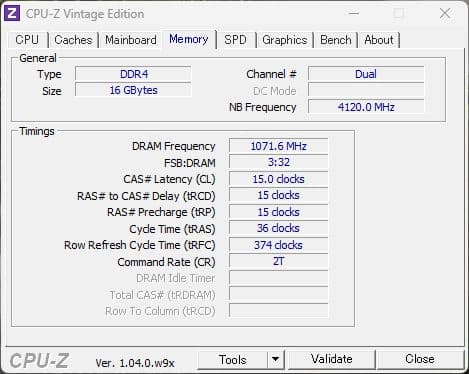
Task: Click the Tools button
Action: (x=233, y=359)
